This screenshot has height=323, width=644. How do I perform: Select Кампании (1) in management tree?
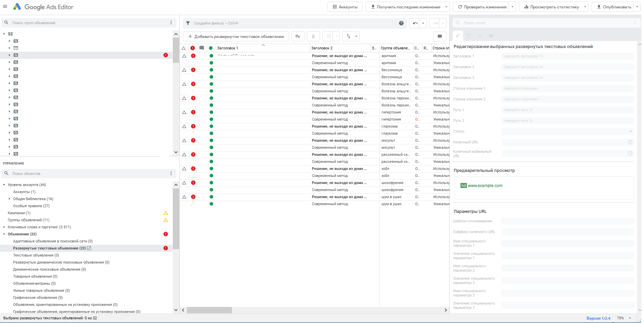[x=19, y=213]
